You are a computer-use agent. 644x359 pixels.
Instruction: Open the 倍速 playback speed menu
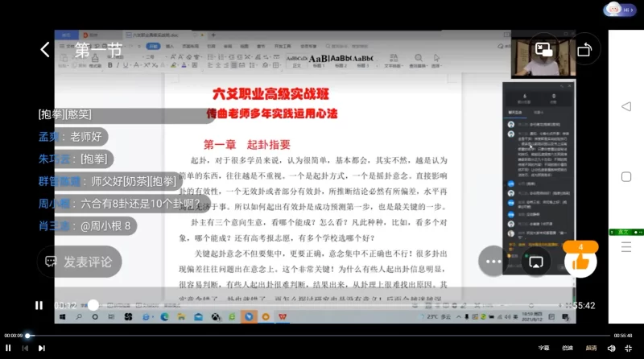click(x=568, y=348)
